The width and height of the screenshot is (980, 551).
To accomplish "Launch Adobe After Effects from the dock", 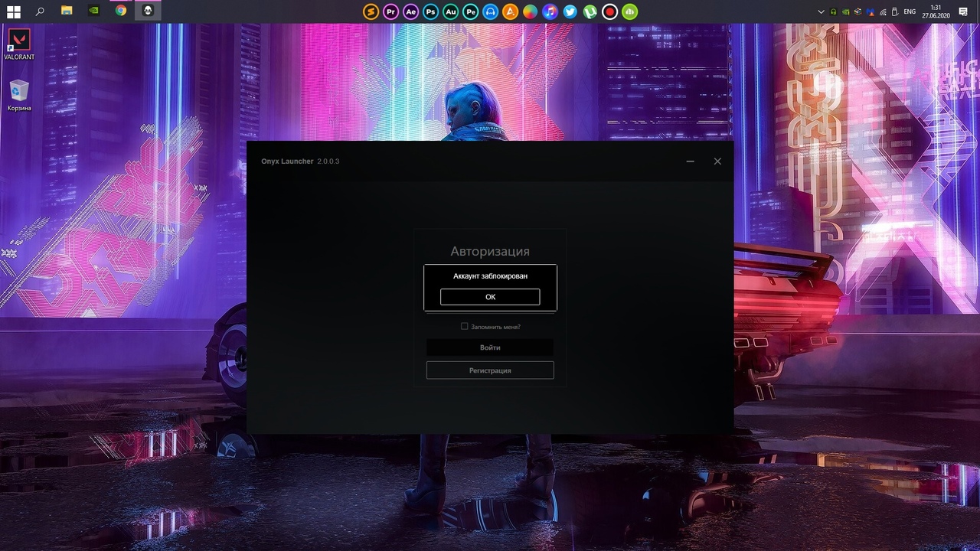I will click(410, 11).
